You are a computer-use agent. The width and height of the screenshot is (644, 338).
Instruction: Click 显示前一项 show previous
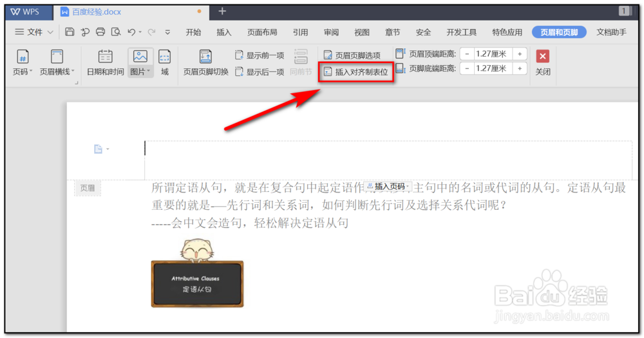click(260, 55)
